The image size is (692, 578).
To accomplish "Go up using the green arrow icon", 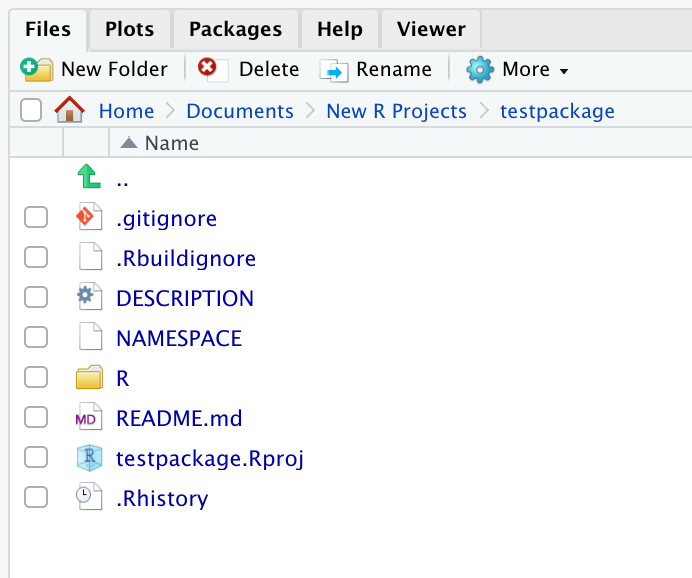I will pyautogui.click(x=89, y=176).
